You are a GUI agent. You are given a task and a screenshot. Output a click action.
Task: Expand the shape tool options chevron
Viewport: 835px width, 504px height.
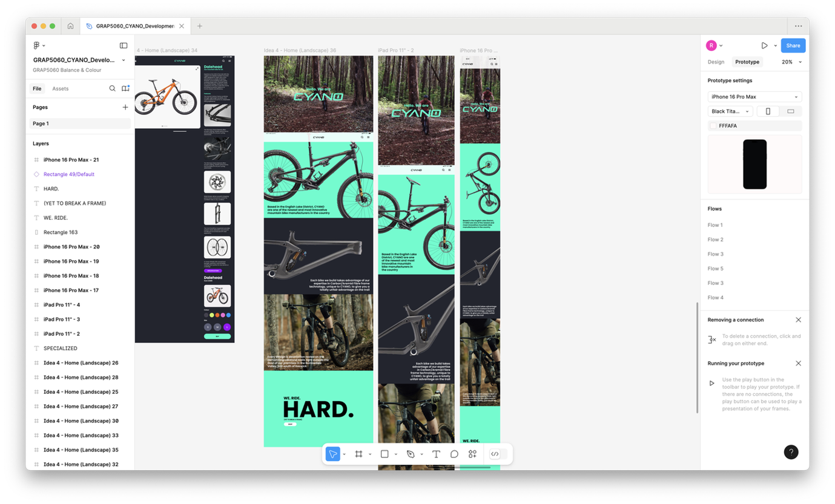pyautogui.click(x=396, y=454)
